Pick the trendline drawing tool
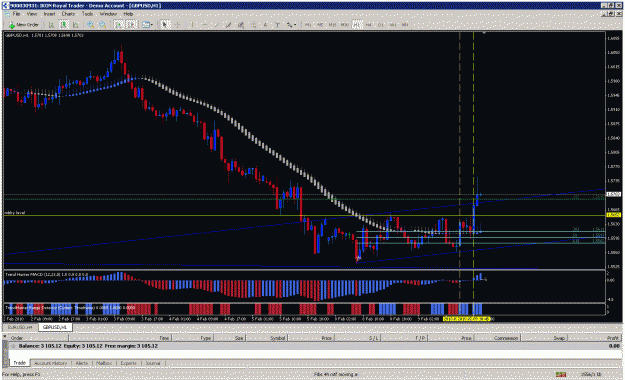This screenshot has width=625, height=380. click(x=217, y=25)
